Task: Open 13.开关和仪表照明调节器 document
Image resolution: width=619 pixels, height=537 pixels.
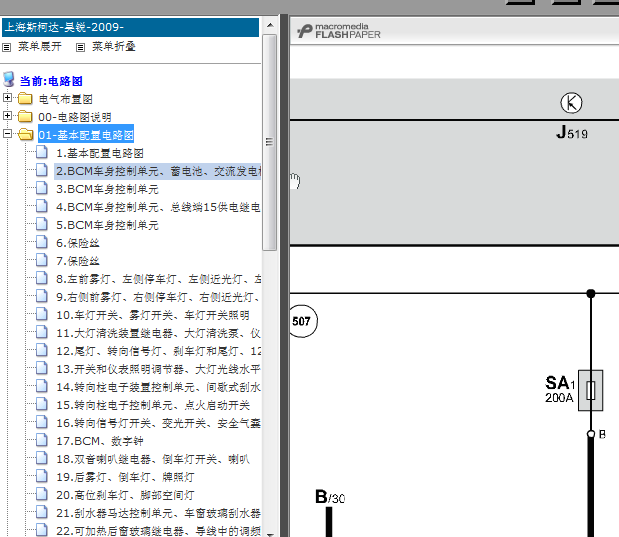Action: tap(158, 369)
